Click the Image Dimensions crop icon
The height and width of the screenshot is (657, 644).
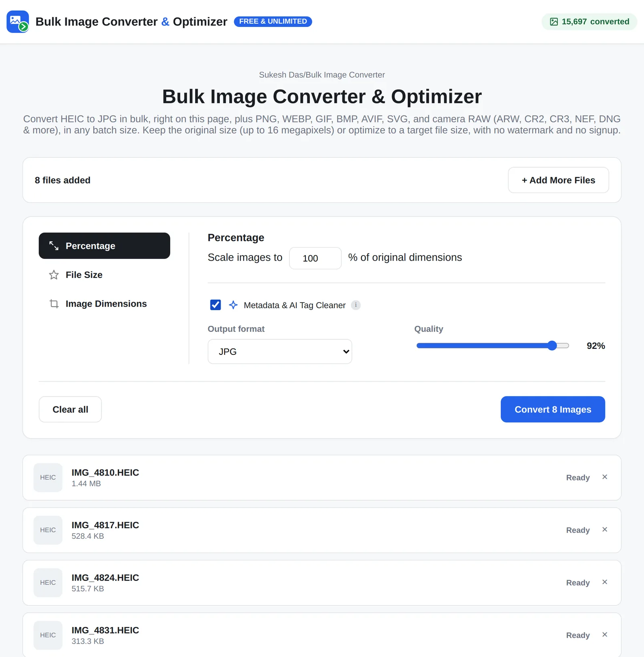click(54, 304)
